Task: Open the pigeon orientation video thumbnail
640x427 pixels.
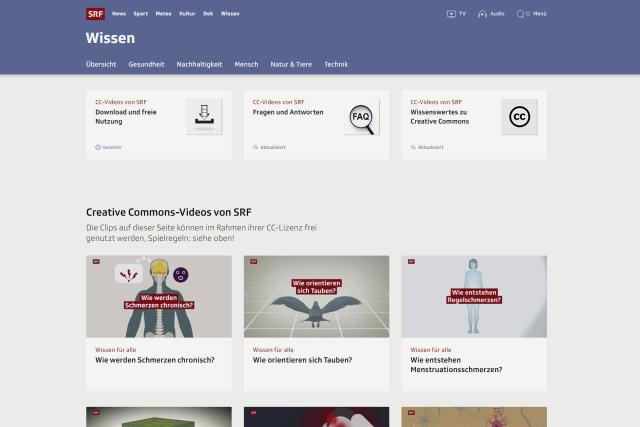Action: [316, 296]
